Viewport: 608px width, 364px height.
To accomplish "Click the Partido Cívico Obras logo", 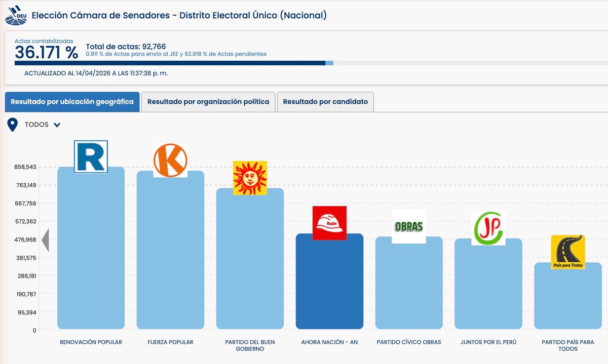I will (408, 226).
